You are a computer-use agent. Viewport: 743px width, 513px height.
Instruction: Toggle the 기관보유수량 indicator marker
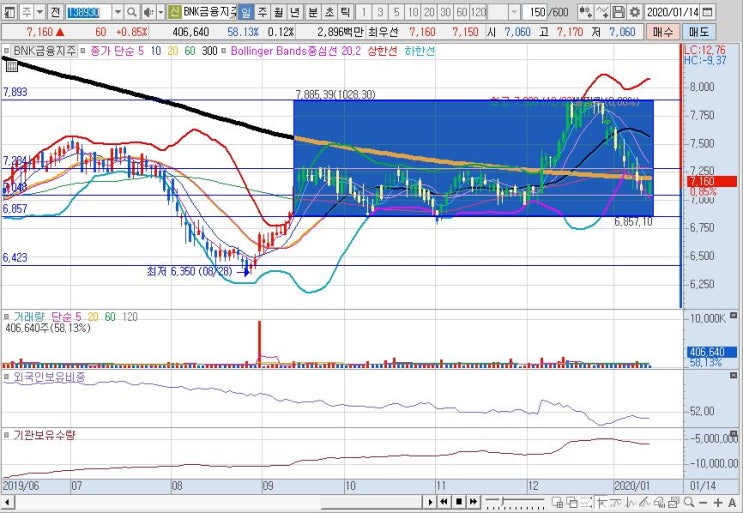(6, 435)
